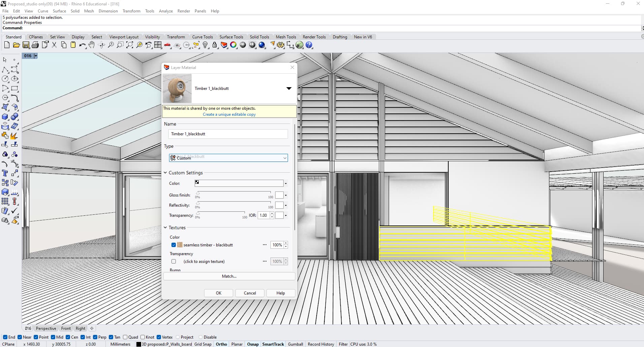Click the Match... button
644x347 pixels.
229,276
